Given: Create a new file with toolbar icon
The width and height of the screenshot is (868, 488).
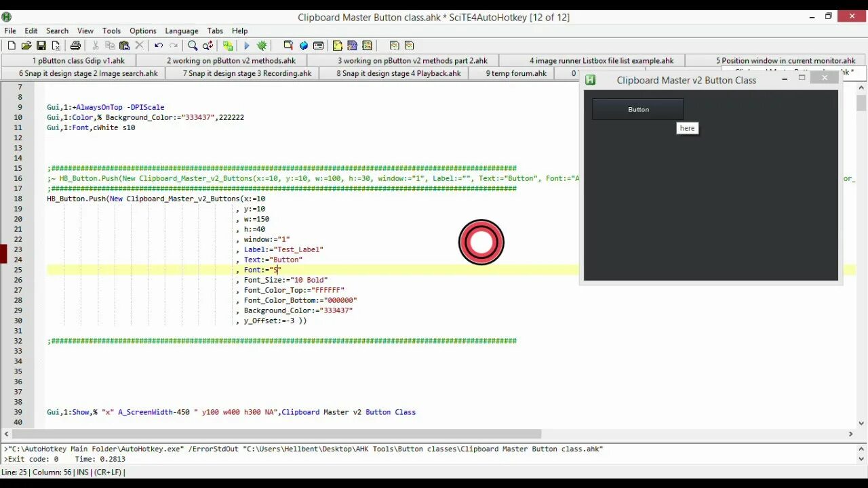Looking at the screenshot, I should tap(12, 45).
